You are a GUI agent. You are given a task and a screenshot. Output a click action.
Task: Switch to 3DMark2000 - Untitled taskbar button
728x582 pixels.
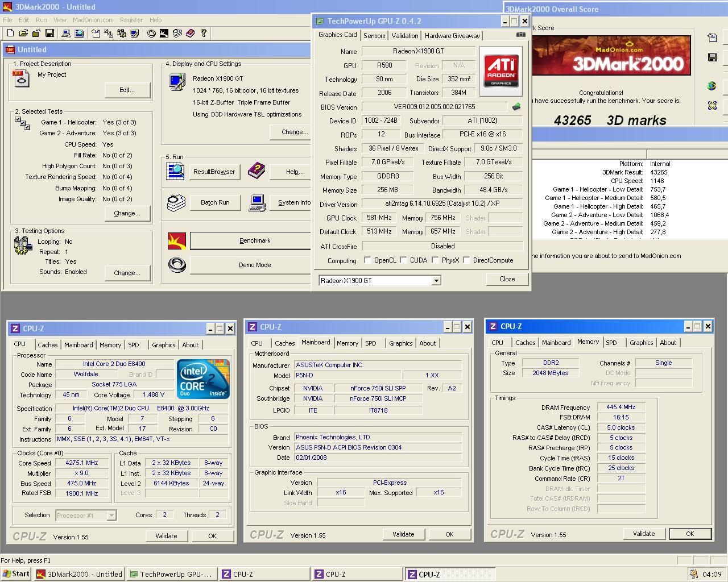click(79, 574)
